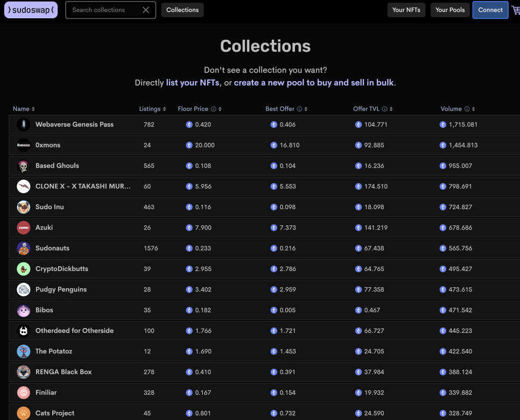This screenshot has height=420, width=520.
Task: Click Azuki best offer 7.373
Action: point(287,227)
